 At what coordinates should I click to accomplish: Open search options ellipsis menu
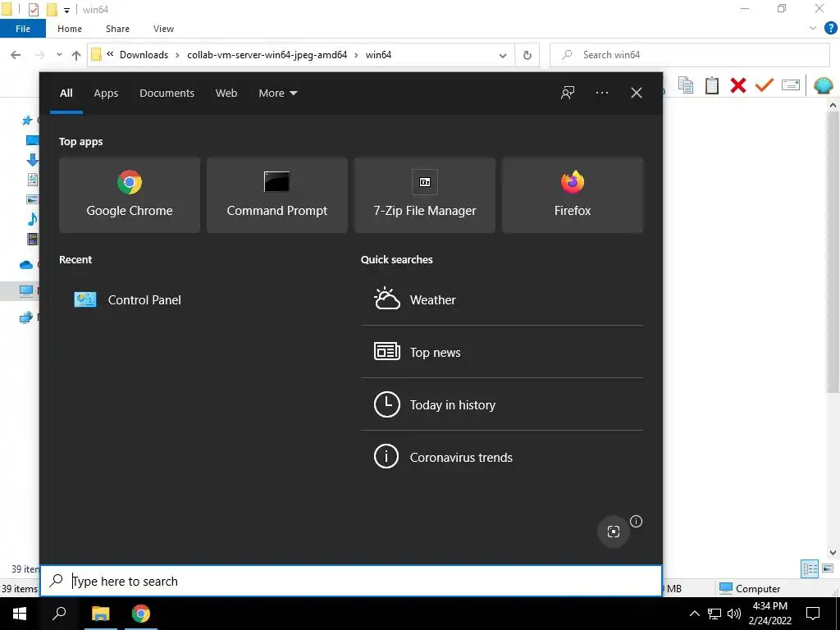pyautogui.click(x=601, y=94)
